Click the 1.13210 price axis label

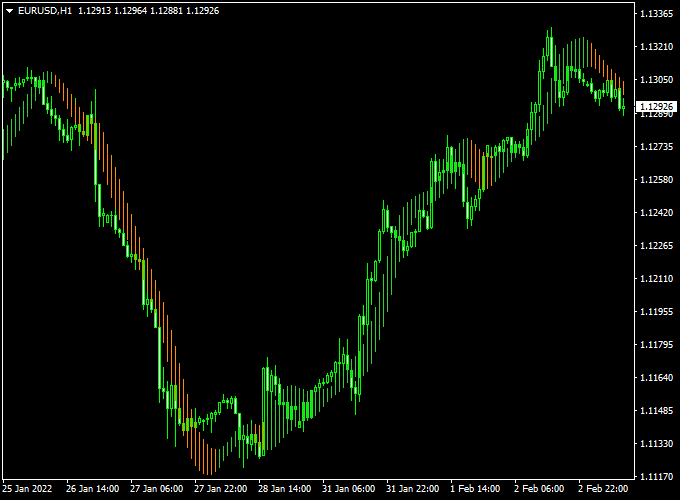point(657,47)
